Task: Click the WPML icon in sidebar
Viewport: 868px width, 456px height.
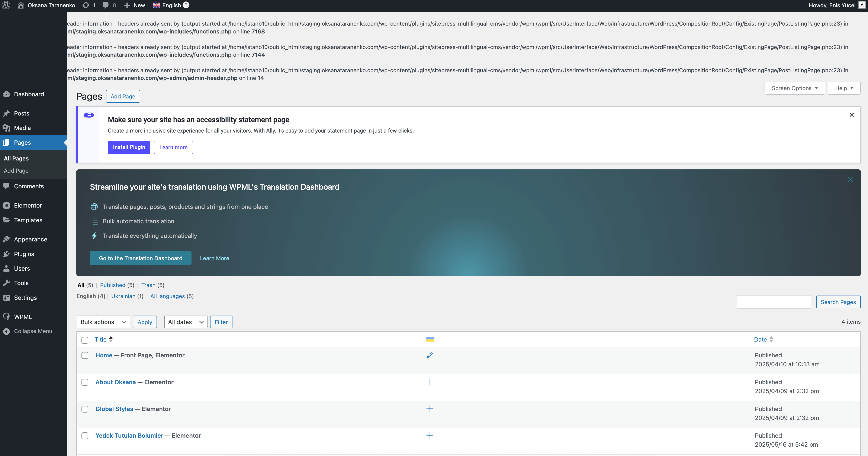Action: coord(6,317)
